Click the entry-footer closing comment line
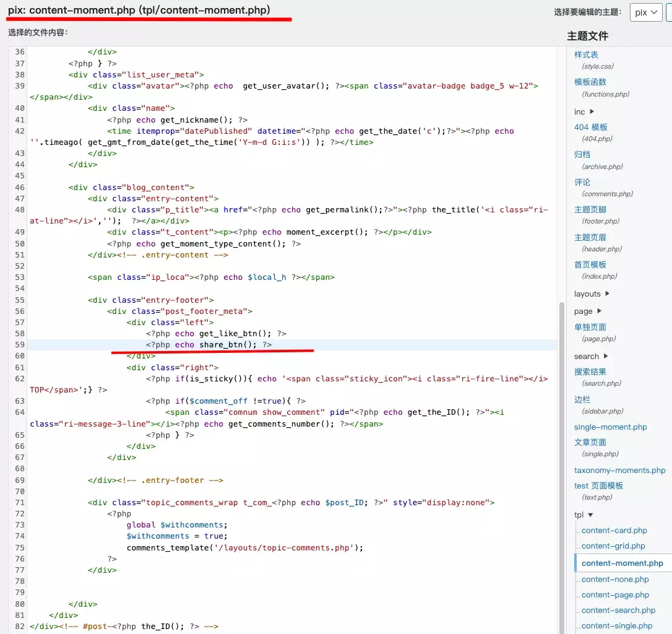This screenshot has width=672, height=634. click(x=155, y=480)
